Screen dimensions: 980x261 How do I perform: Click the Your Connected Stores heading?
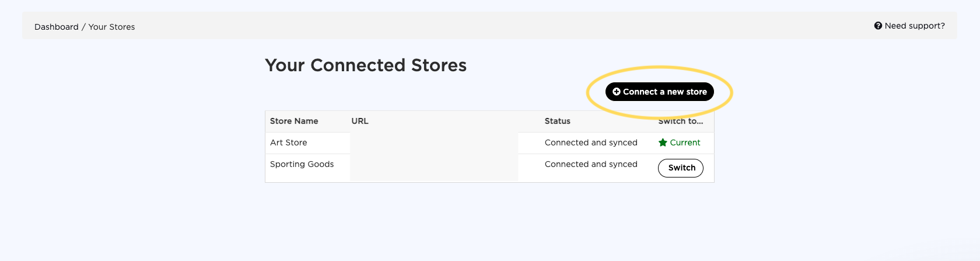tap(366, 65)
